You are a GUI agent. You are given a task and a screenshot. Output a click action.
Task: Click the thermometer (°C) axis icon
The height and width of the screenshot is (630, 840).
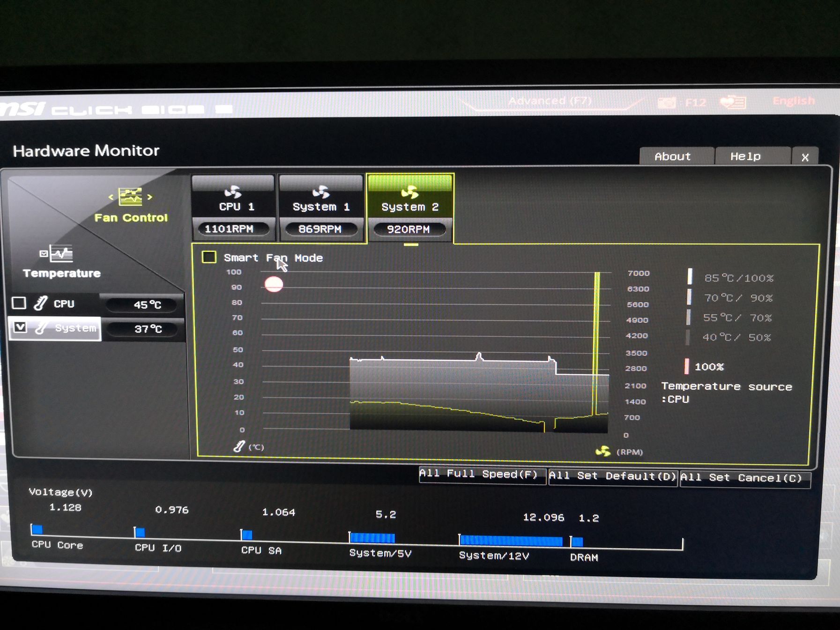pos(239,446)
